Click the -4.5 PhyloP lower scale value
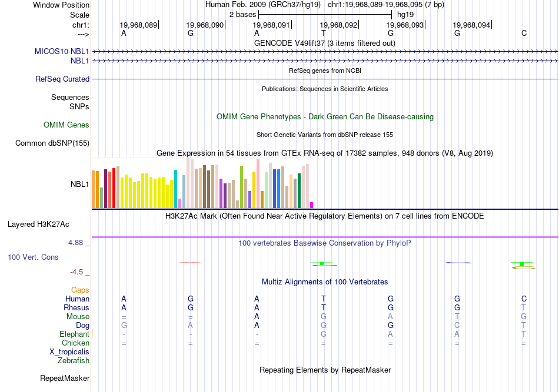Image resolution: width=559 pixels, height=392 pixels. [76, 272]
